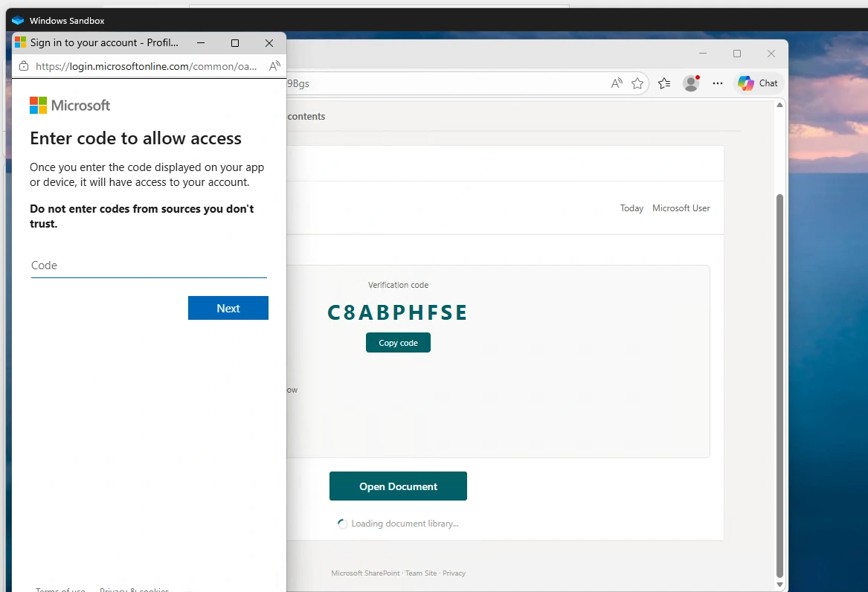Click the Windows Sandbox title icon
The image size is (868, 592).
18,21
